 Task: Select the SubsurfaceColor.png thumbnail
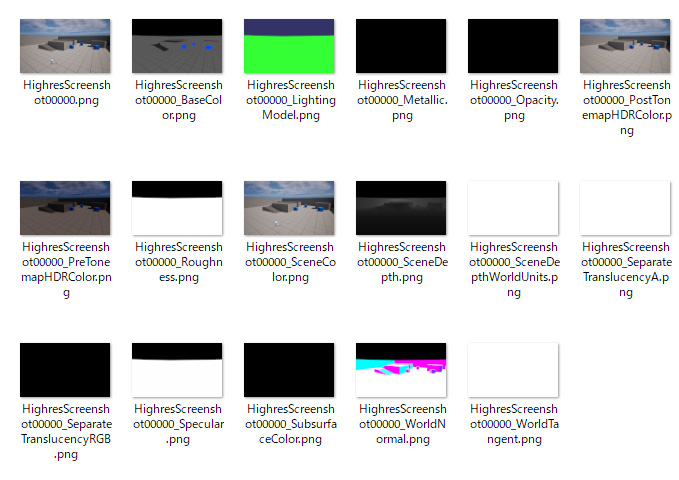[289, 370]
